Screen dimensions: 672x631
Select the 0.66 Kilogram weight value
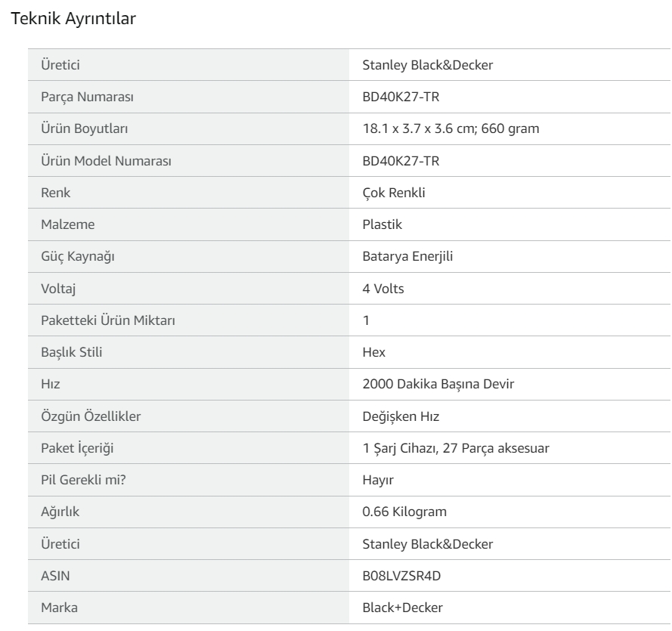click(x=404, y=512)
